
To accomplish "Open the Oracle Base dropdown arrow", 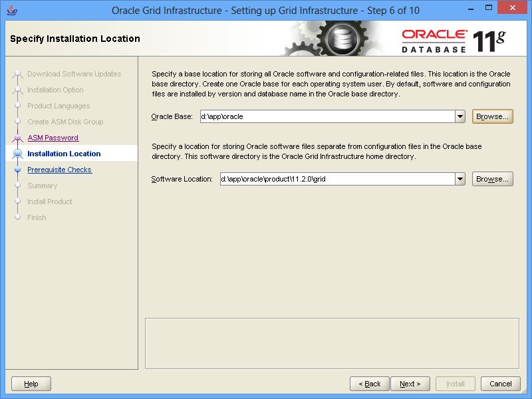I will [460, 116].
